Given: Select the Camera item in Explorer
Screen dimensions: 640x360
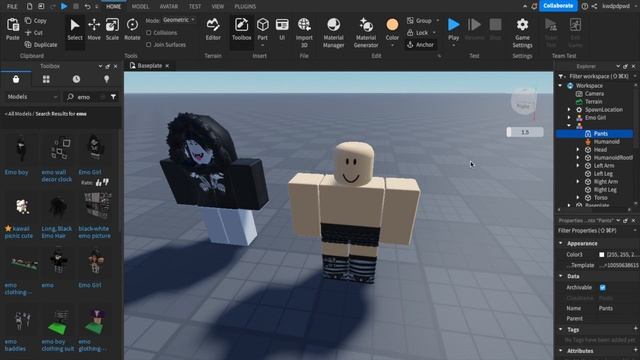Looking at the screenshot, I should [x=594, y=93].
